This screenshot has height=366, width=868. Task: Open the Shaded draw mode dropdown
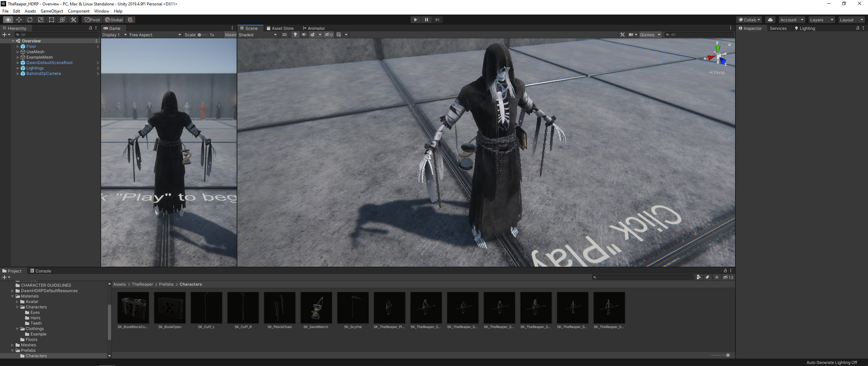pos(258,35)
